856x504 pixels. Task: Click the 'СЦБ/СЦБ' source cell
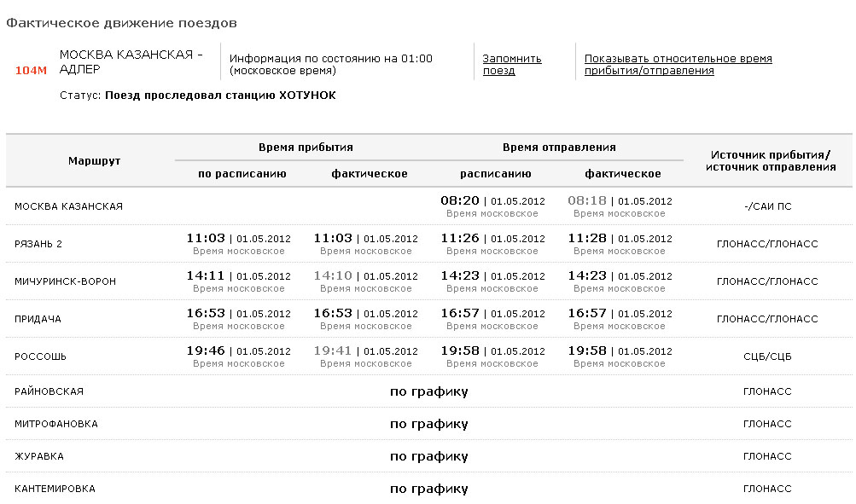767,356
